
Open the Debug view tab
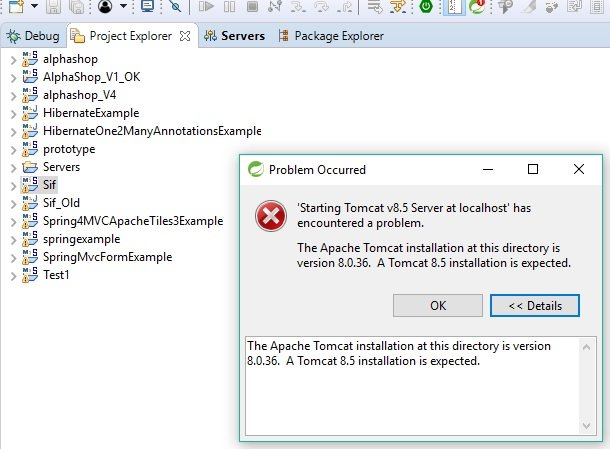[33, 36]
